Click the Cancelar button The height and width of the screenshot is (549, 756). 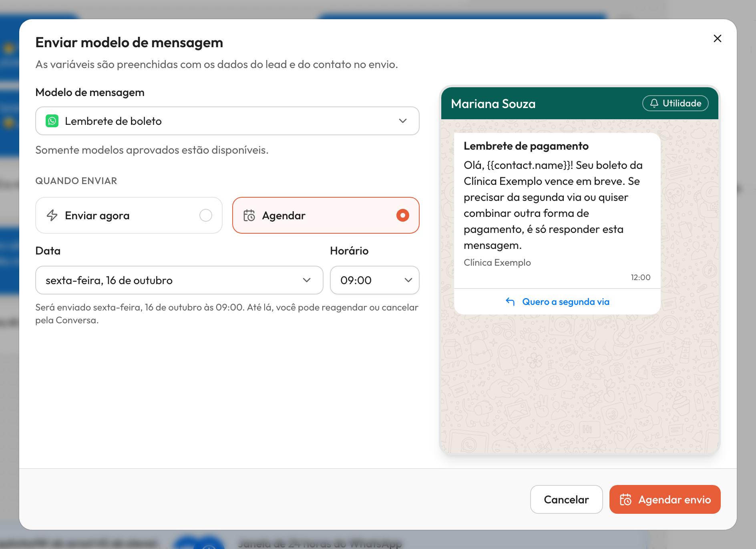tap(566, 499)
